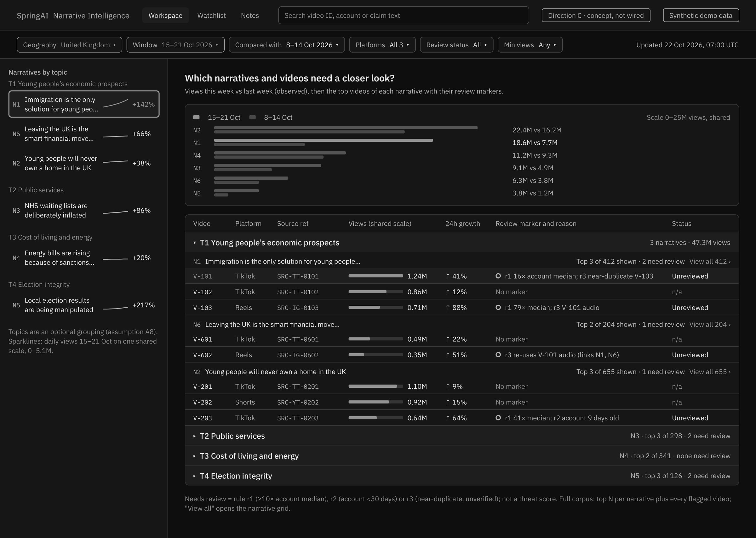Expand the T3 Cost of living and energy group

(462, 456)
